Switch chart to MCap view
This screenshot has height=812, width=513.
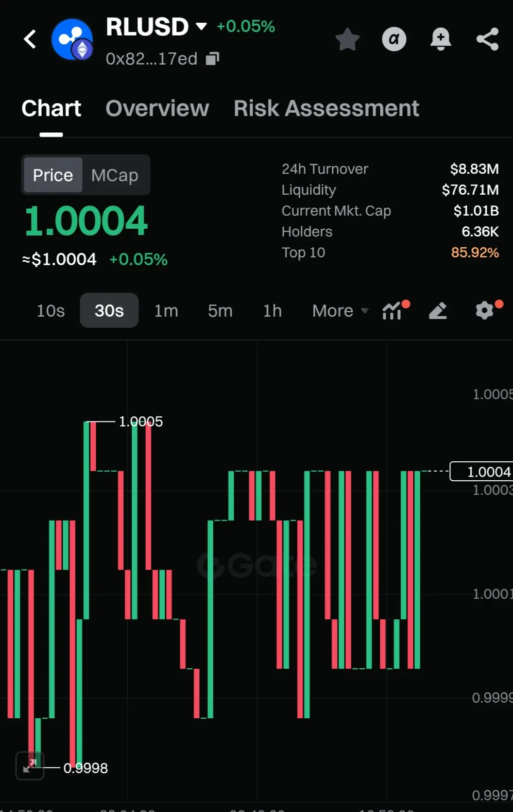pyautogui.click(x=115, y=175)
